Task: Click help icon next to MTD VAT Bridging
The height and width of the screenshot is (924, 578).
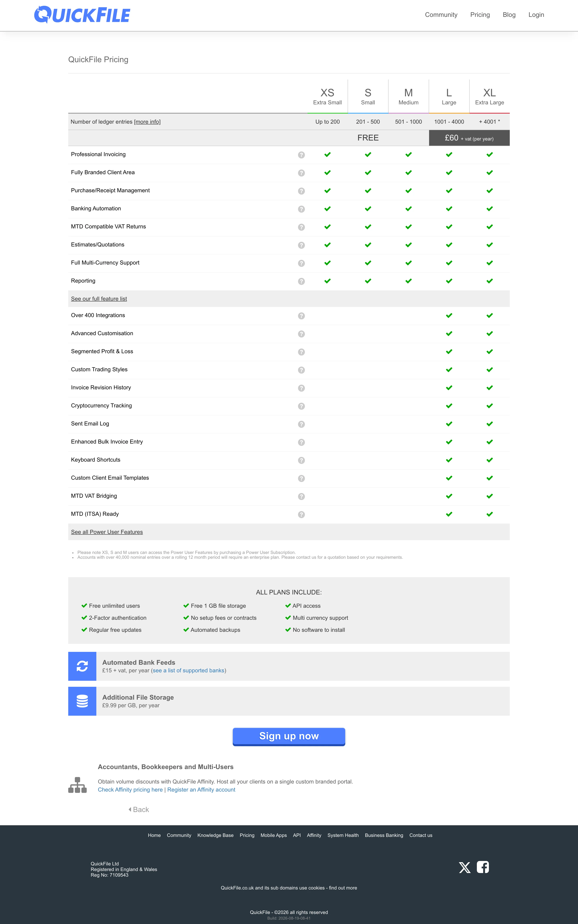Action: click(301, 496)
